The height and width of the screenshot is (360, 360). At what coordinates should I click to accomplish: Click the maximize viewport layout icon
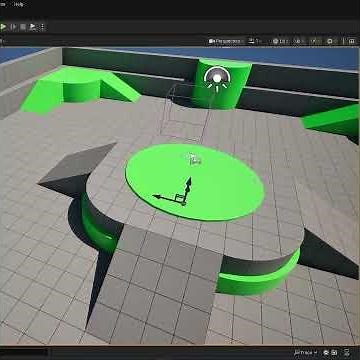click(352, 41)
